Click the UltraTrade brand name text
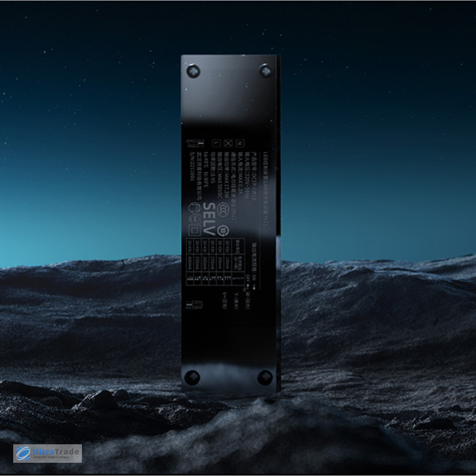This screenshot has height=476, width=476. (56, 451)
